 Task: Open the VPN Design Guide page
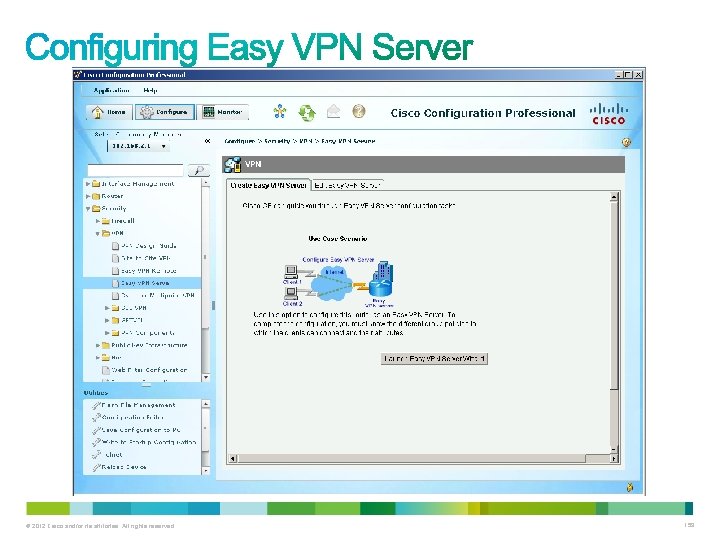tap(144, 246)
